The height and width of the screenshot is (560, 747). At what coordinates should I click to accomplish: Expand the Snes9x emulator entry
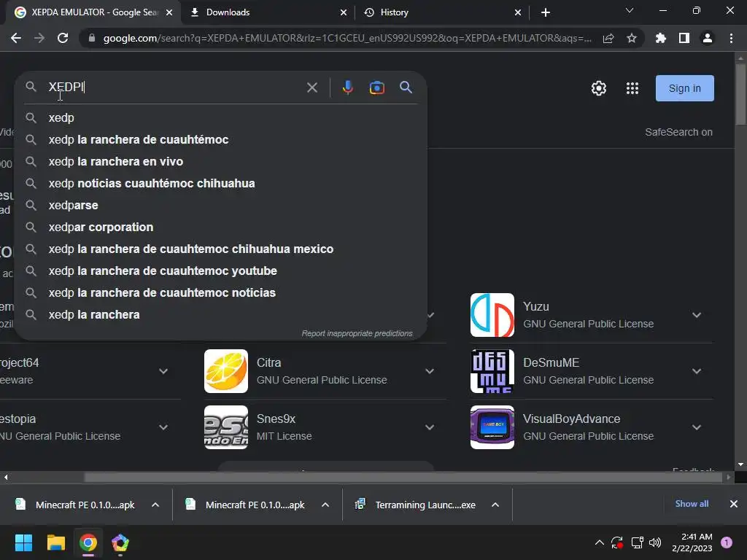coord(430,427)
